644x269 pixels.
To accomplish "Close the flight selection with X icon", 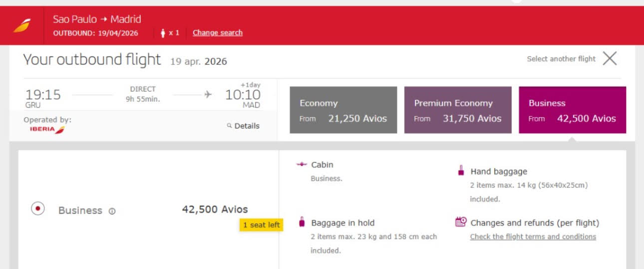I will (610, 58).
